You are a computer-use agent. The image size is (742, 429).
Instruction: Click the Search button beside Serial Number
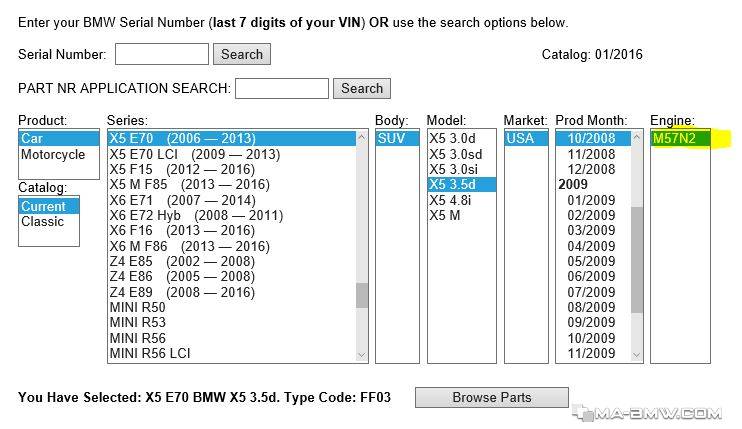(x=242, y=54)
